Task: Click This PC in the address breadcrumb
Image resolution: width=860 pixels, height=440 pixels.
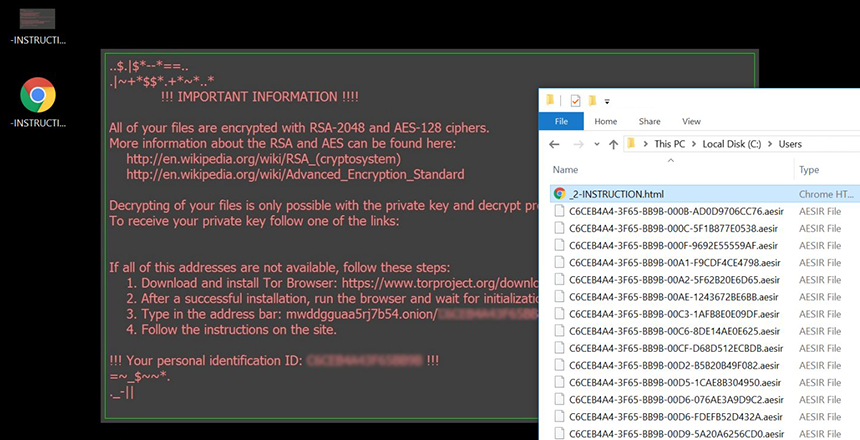Action: 671,144
